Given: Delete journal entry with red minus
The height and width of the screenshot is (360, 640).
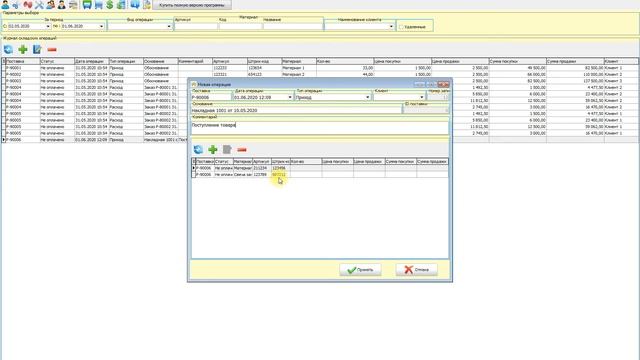Looking at the screenshot, I should 52,50.
